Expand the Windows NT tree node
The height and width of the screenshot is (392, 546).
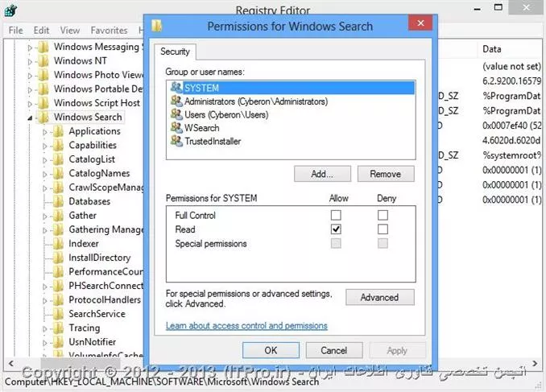coord(30,62)
